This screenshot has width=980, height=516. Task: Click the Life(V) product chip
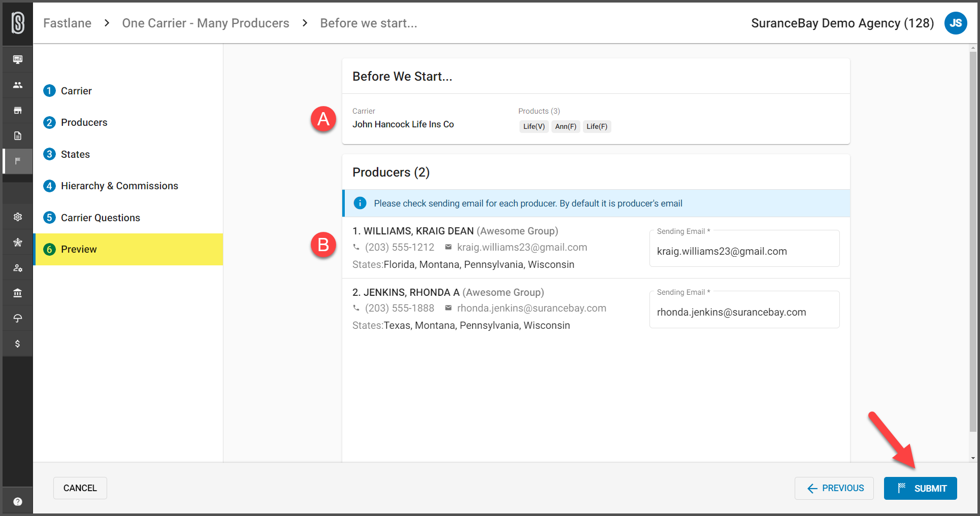pos(534,126)
